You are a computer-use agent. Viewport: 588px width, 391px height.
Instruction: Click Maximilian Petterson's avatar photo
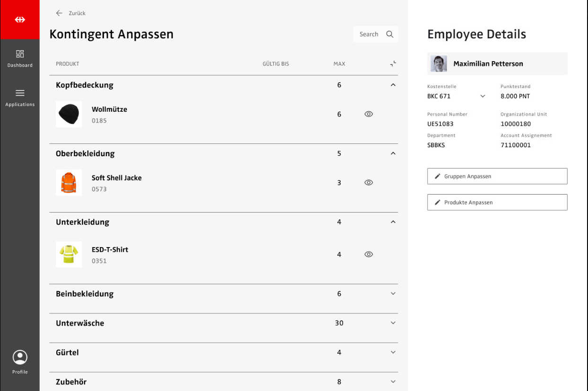[439, 64]
